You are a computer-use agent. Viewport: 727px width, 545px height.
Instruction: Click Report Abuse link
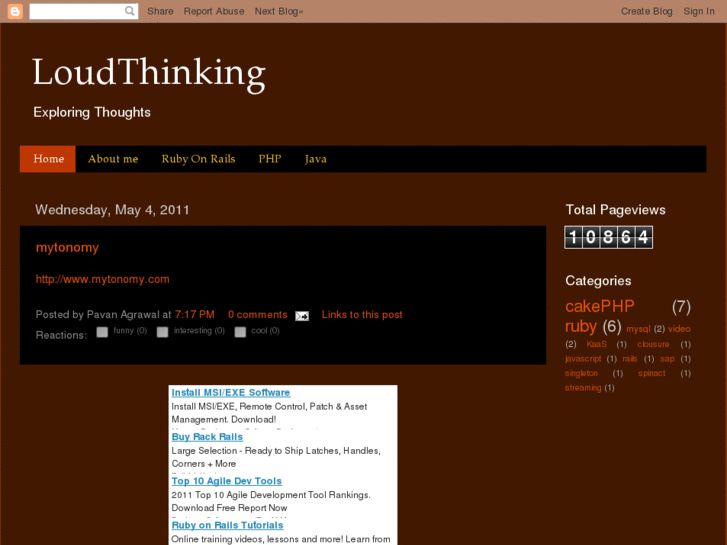point(214,11)
